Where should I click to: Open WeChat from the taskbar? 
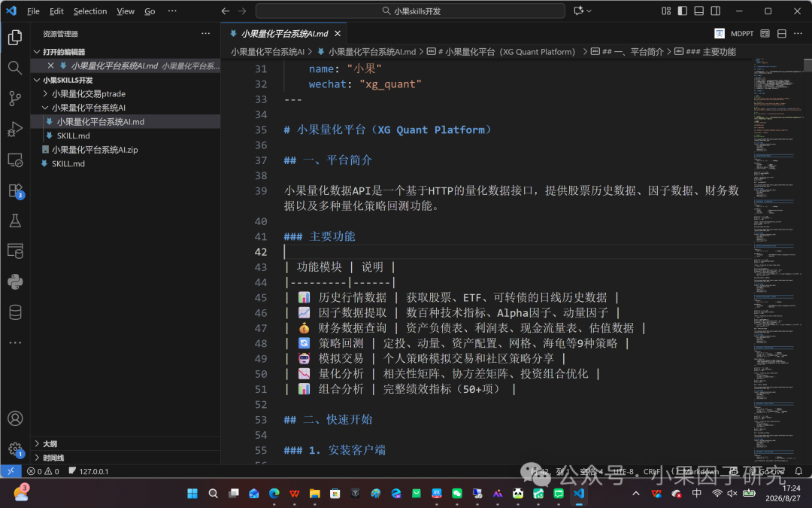pos(457,494)
